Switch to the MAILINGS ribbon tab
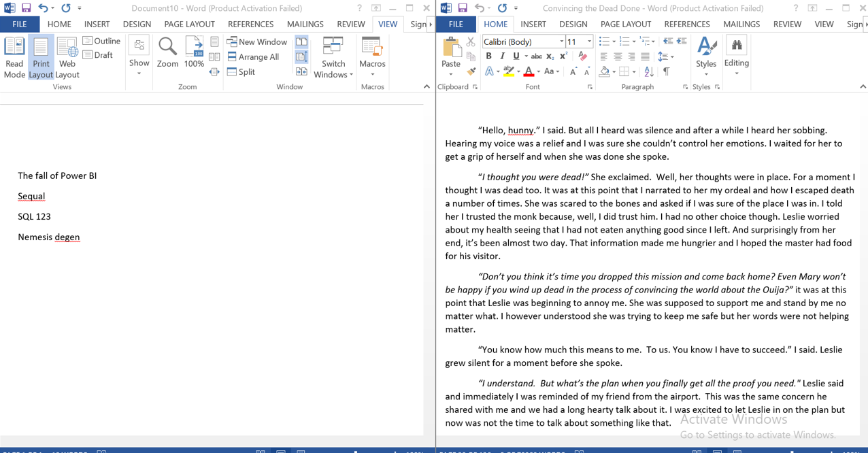 (741, 24)
